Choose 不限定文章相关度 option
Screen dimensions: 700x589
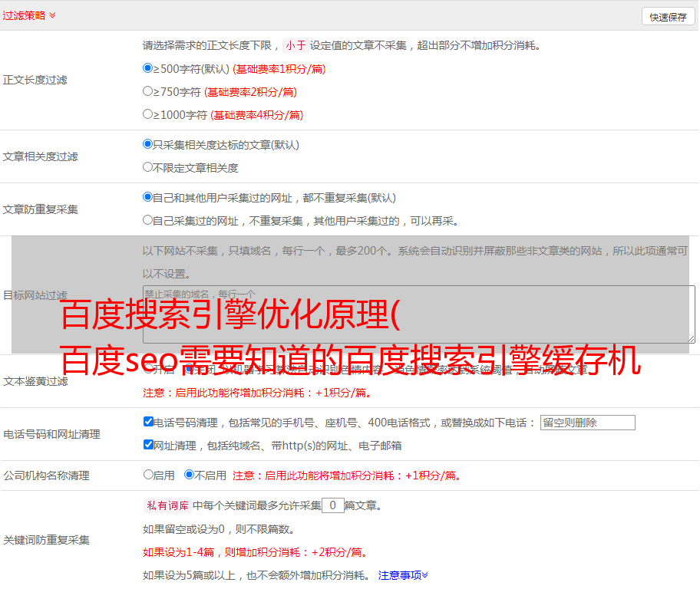point(148,167)
